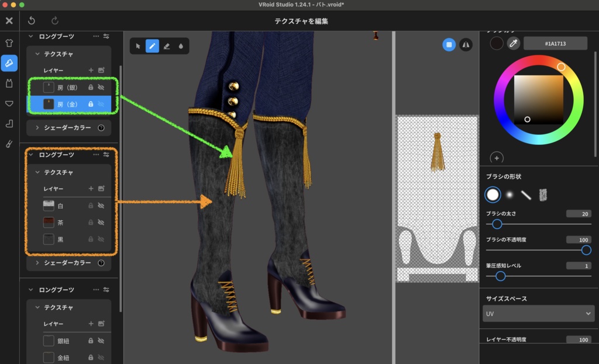Toggle visibility of 房（銀） layer
This screenshot has width=599, height=364.
(101, 88)
